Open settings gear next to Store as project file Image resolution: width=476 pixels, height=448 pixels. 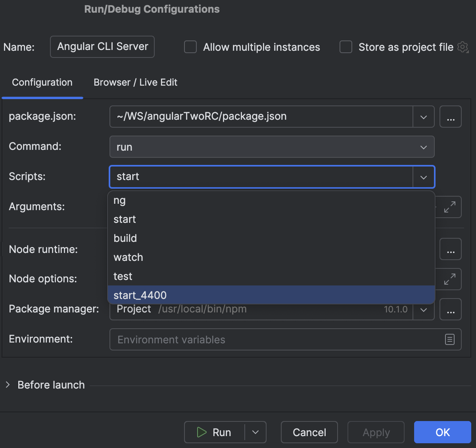pos(463,47)
